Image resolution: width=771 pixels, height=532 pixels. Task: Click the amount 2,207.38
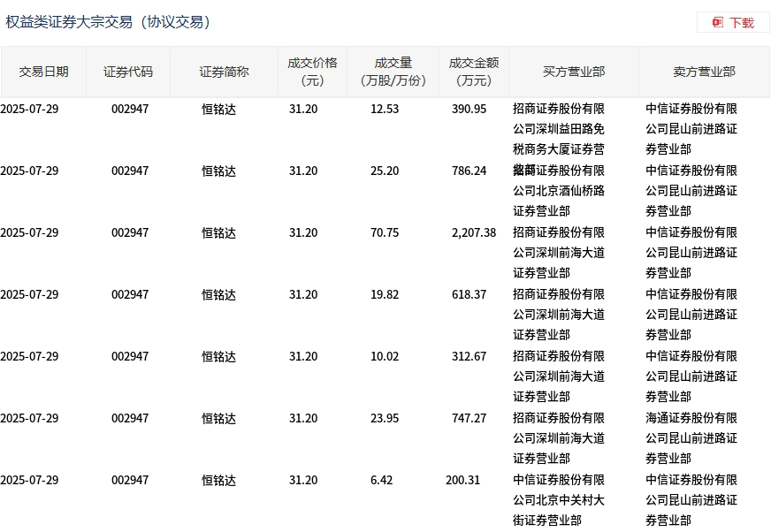[x=474, y=232]
